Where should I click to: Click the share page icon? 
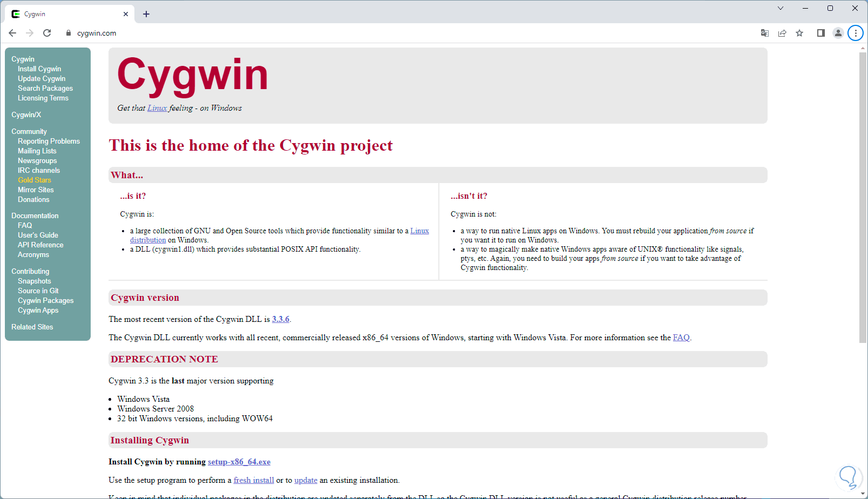[782, 33]
